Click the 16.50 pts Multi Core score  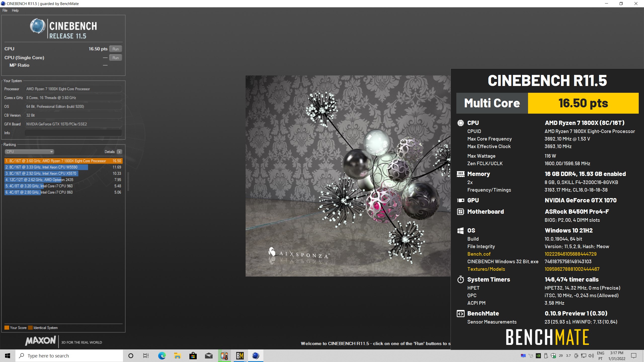click(x=583, y=103)
